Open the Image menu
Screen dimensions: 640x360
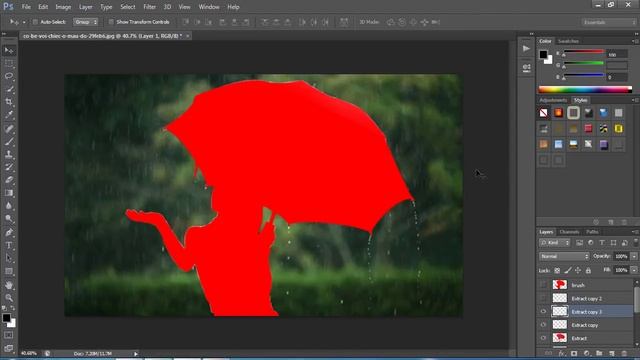63,7
